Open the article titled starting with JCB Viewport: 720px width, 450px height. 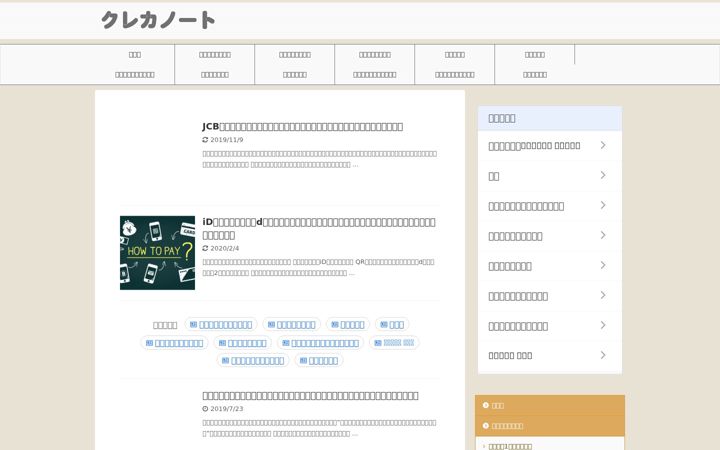pos(303,127)
